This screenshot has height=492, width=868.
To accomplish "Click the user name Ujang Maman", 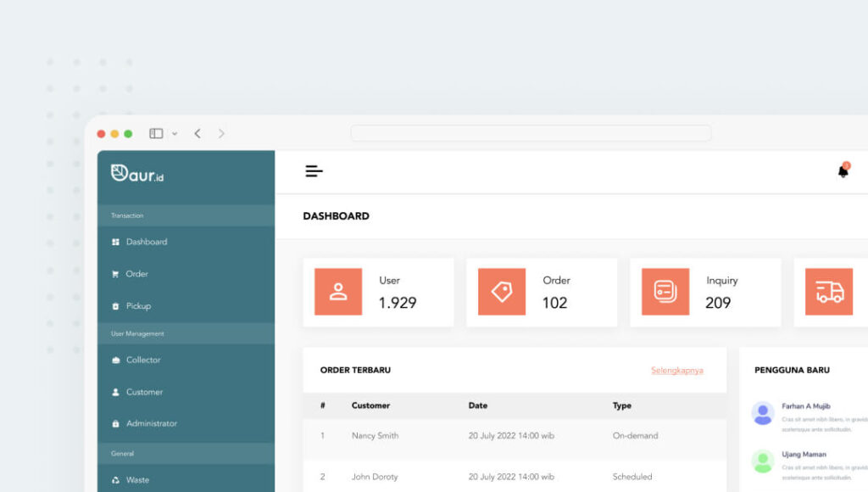I will 804,455.
